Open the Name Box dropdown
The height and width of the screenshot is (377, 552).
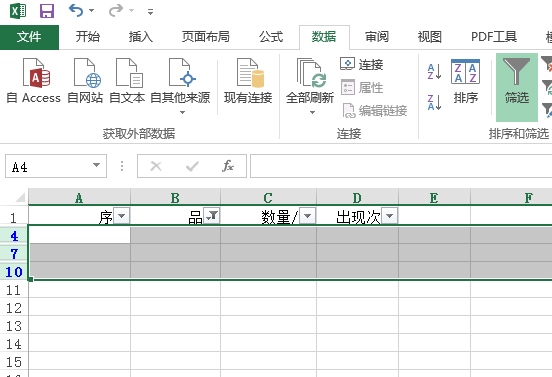point(96,165)
